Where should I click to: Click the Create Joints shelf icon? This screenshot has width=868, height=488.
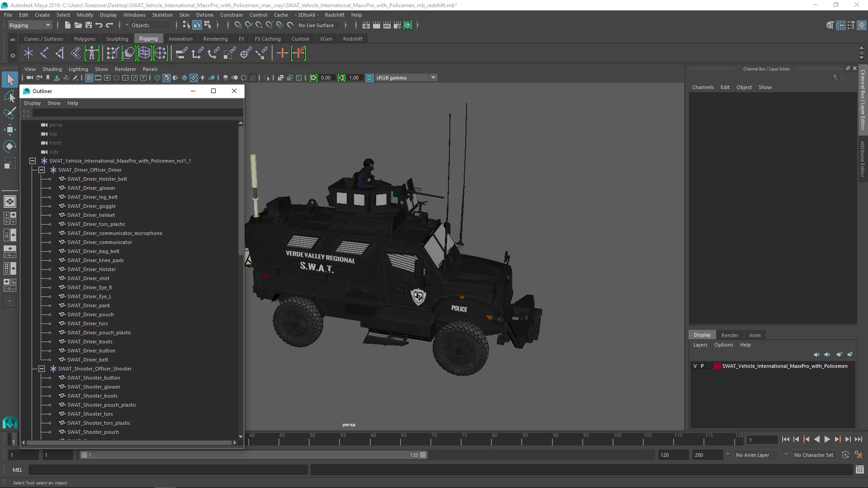pos(44,53)
